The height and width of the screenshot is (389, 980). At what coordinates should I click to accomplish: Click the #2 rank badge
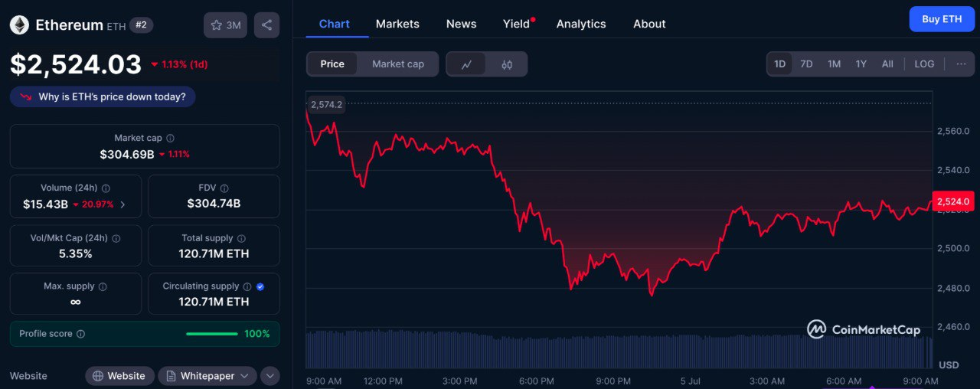(142, 25)
